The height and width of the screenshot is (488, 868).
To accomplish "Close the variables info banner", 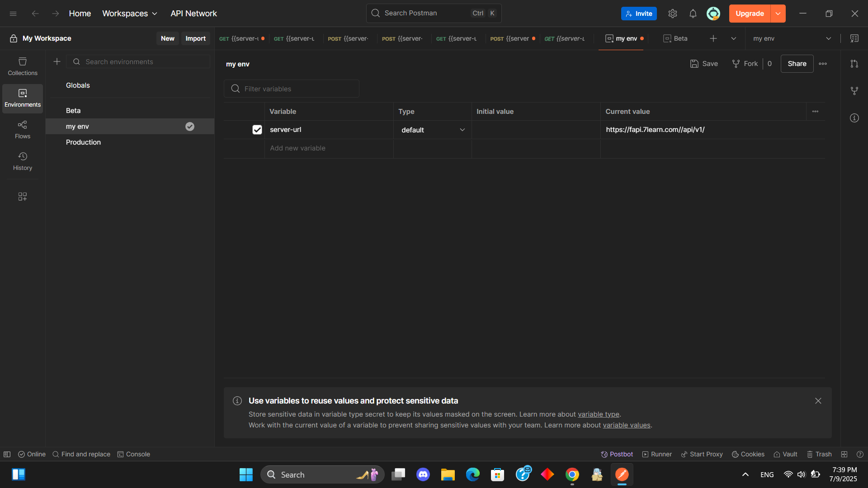I will [x=818, y=401].
